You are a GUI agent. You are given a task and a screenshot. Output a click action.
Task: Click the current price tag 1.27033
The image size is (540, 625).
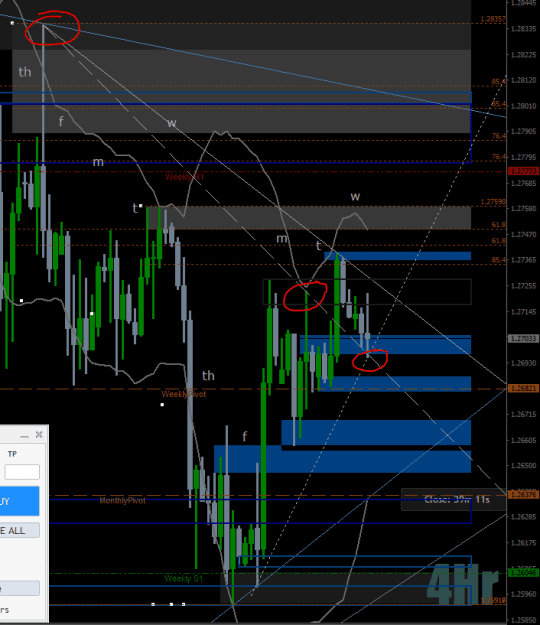(523, 338)
